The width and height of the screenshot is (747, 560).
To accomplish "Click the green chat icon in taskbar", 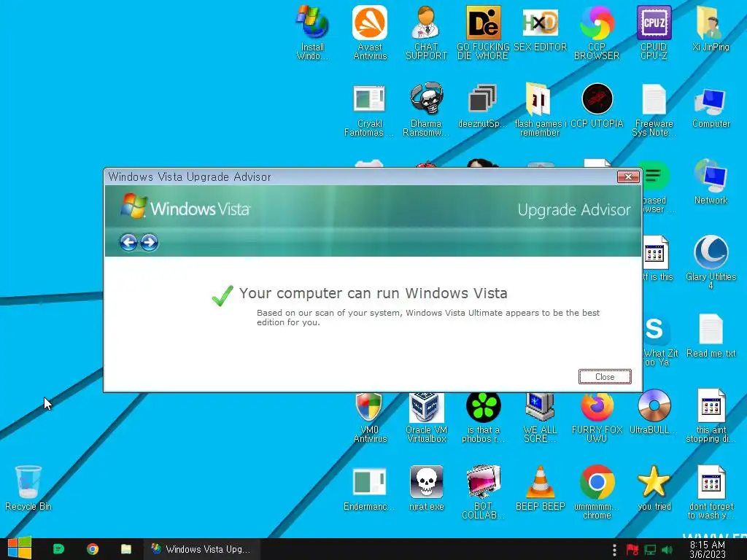I will point(58,549).
